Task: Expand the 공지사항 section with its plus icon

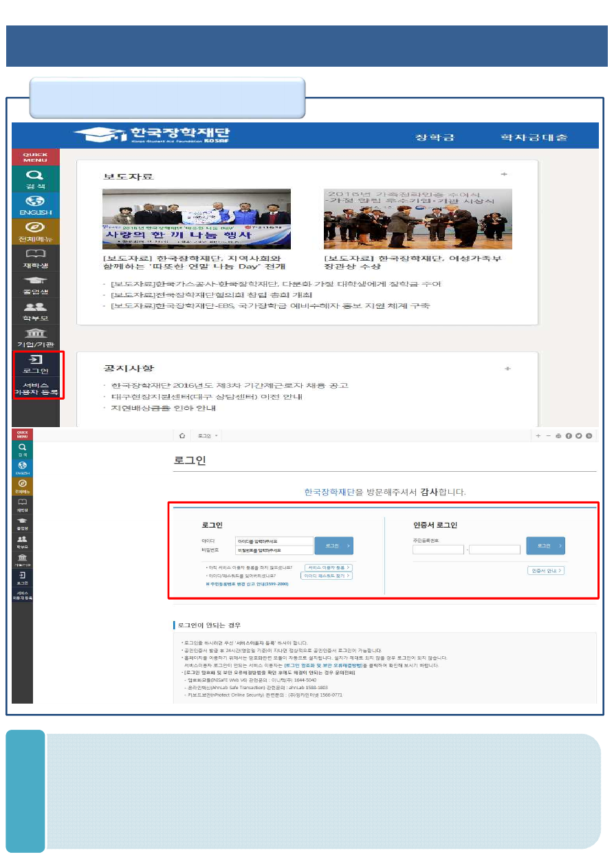Action: coord(506,369)
